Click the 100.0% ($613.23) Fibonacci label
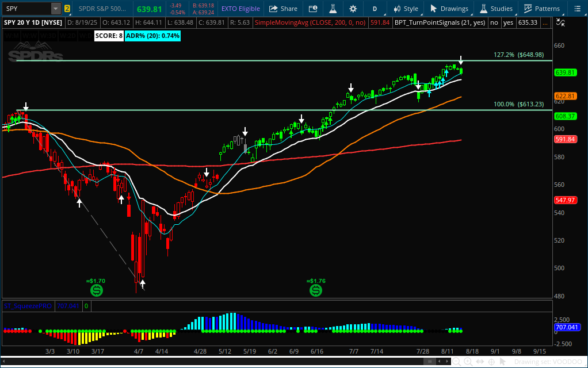588x368 pixels. [518, 104]
